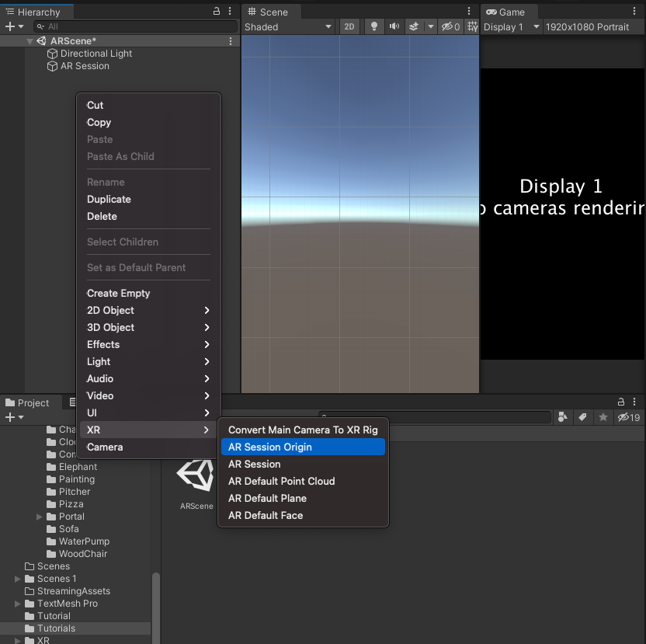The height and width of the screenshot is (644, 646).
Task: Select the WaterPump folder
Action: coord(78,541)
